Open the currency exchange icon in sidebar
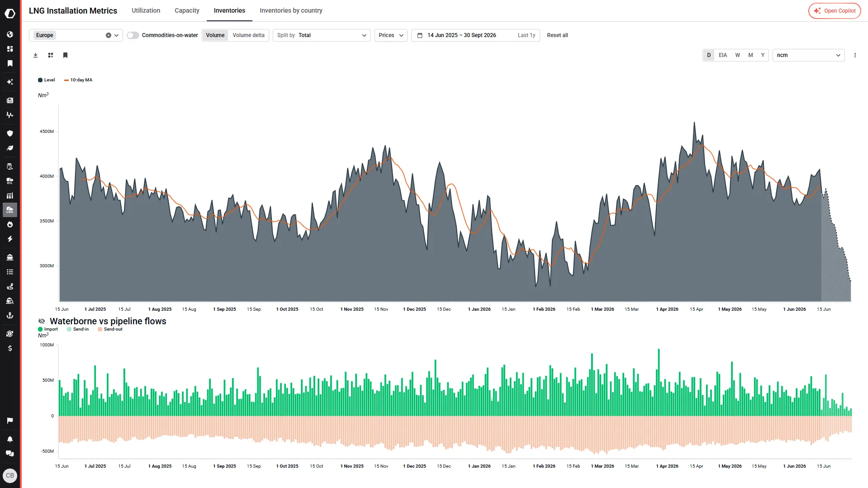This screenshot has width=868, height=488. (10, 334)
